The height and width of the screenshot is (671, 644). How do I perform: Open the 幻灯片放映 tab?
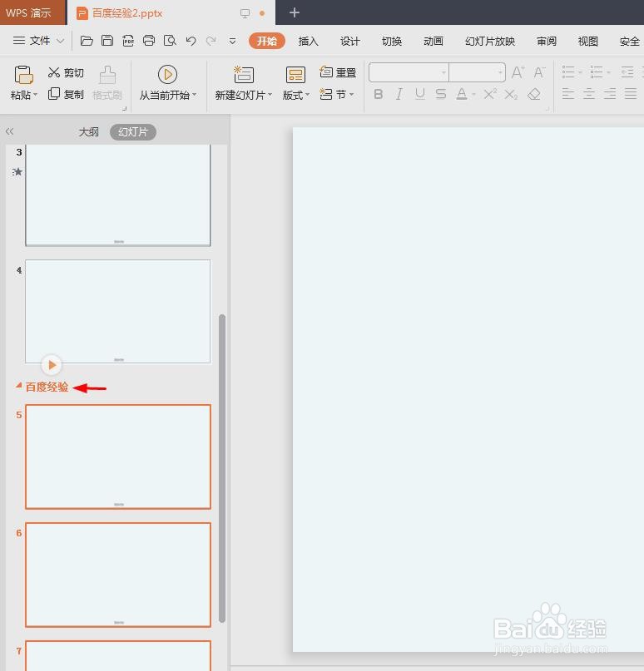(x=490, y=41)
